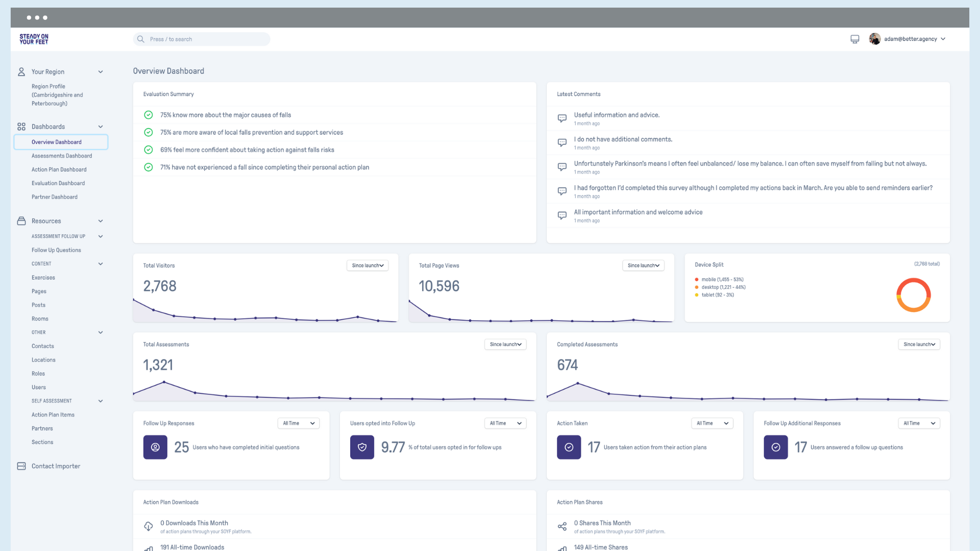Click the Steady On Your Feet logo
980x551 pixels.
click(x=34, y=39)
